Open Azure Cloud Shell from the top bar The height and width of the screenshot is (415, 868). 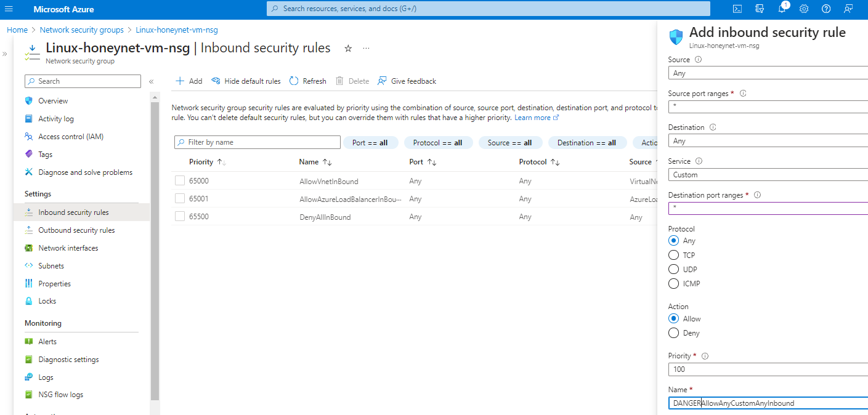[737, 9]
